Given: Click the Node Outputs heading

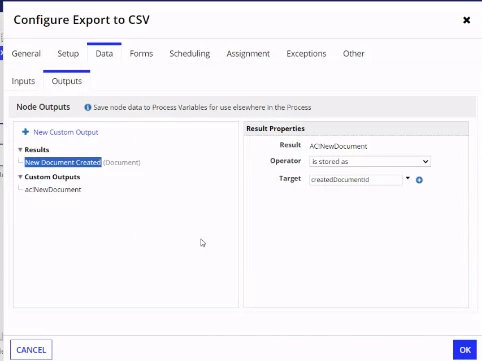Looking at the screenshot, I should click(x=43, y=107).
